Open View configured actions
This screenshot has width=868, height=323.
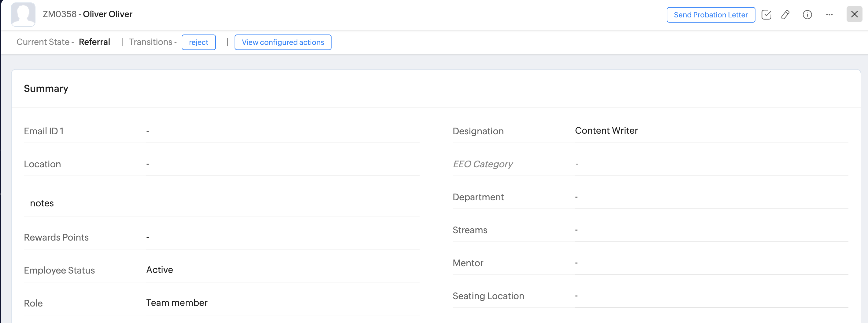[x=283, y=42]
